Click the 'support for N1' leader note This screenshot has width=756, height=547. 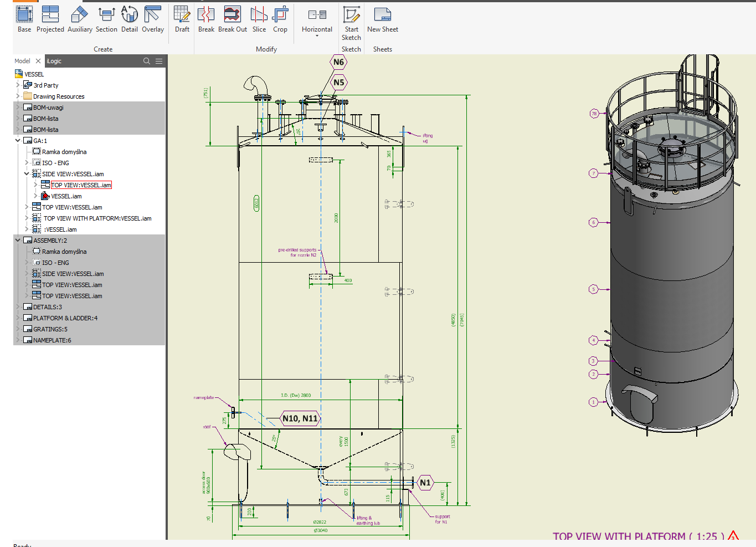point(442,519)
